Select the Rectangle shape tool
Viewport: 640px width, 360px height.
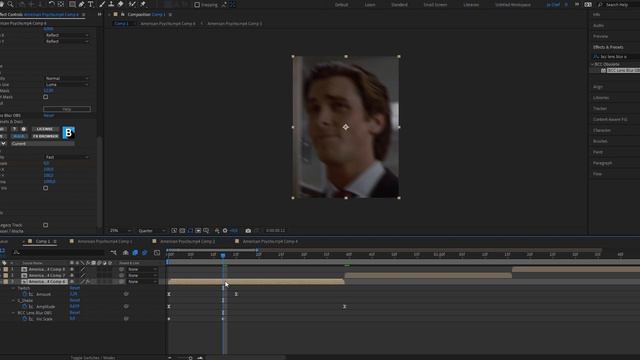[72, 4]
